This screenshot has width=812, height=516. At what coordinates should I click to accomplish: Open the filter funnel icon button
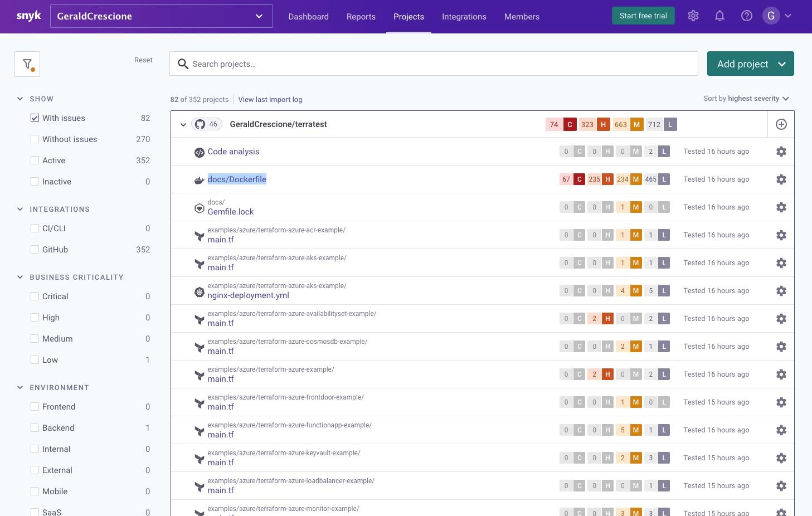click(x=27, y=64)
